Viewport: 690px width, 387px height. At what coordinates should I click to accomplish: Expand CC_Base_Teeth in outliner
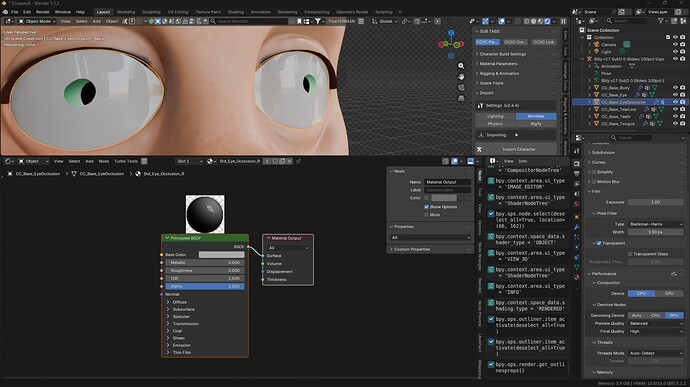click(590, 117)
